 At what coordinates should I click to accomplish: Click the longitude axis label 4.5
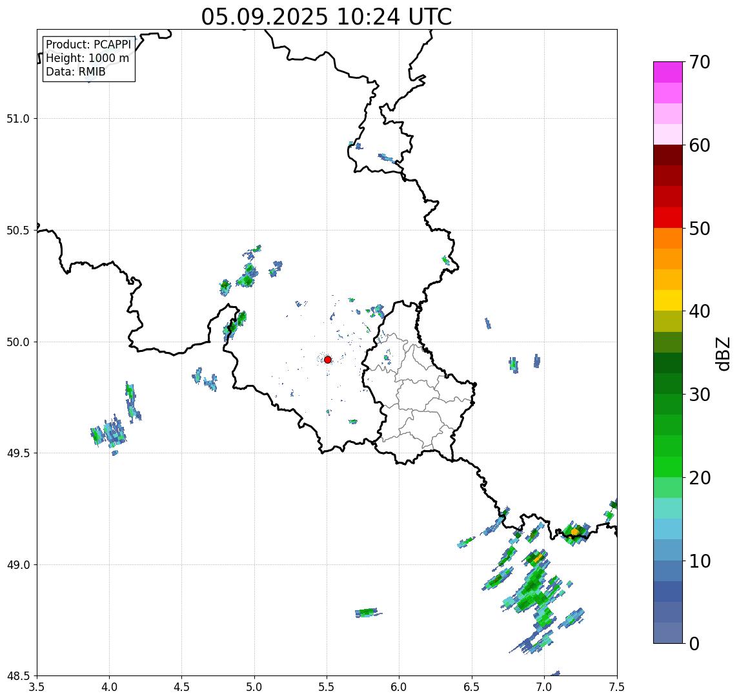tap(182, 686)
